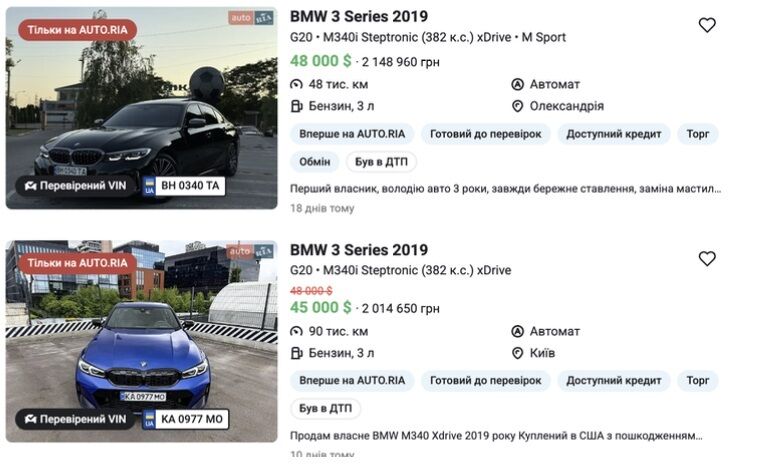Open black BMW photo thumbnail
The width and height of the screenshot is (758, 464).
click(142, 108)
